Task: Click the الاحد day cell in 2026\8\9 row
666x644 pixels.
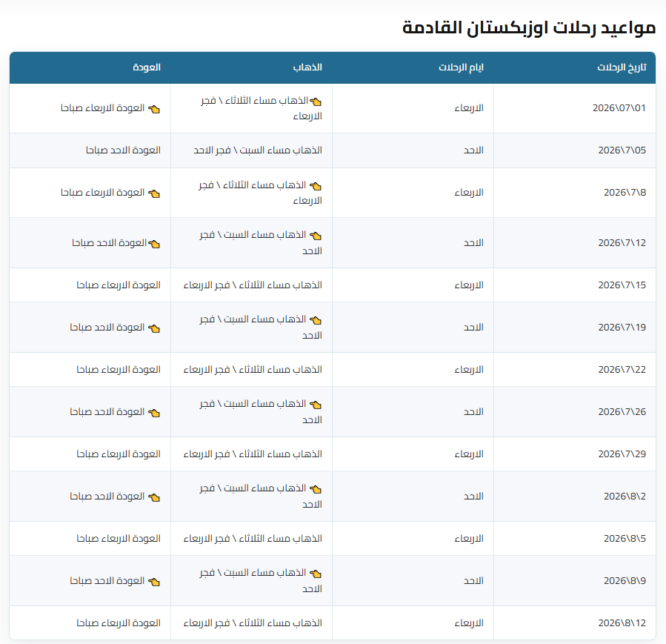Action: pos(473,581)
